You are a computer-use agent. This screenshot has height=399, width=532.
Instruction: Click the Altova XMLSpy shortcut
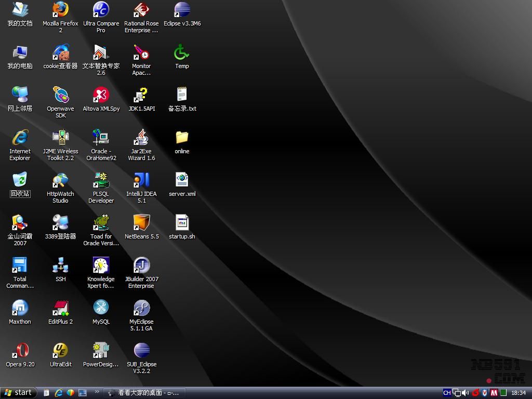pos(101,95)
